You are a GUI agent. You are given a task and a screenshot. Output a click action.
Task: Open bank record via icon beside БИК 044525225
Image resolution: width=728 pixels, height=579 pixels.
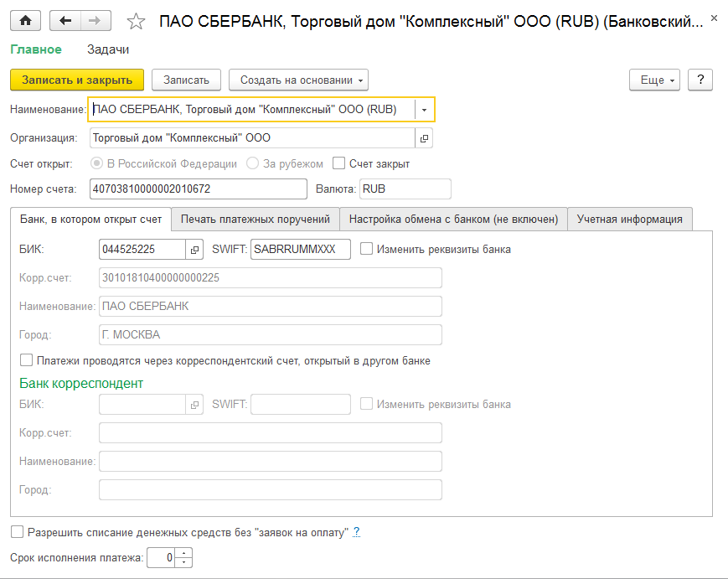[194, 250]
